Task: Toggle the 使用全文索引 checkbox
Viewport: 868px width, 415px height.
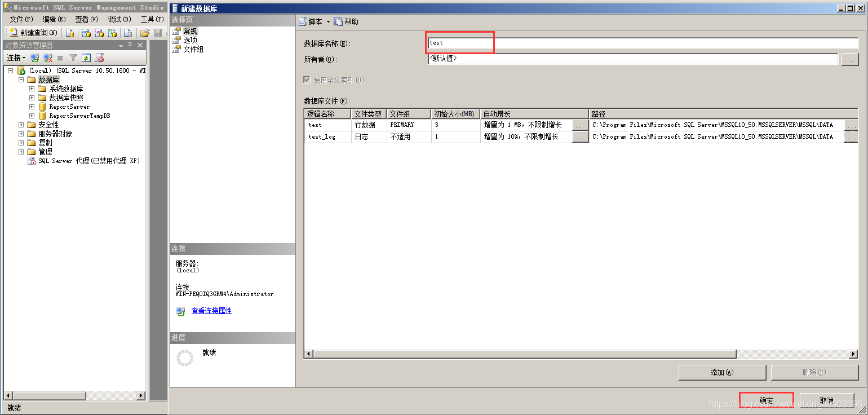Action: (307, 80)
